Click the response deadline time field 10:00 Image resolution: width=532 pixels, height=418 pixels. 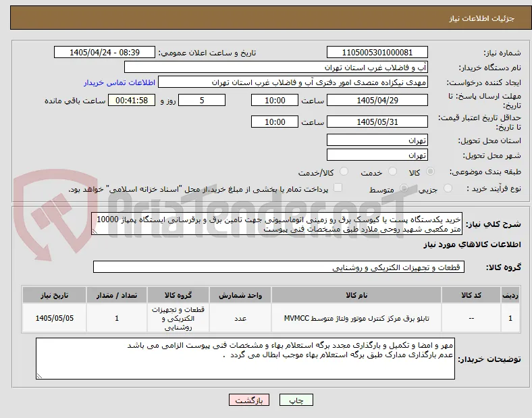click(275, 101)
